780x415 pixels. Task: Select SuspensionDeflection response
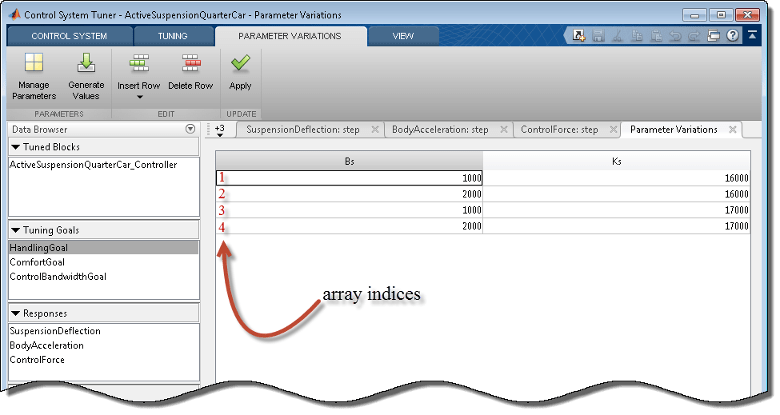tap(55, 331)
